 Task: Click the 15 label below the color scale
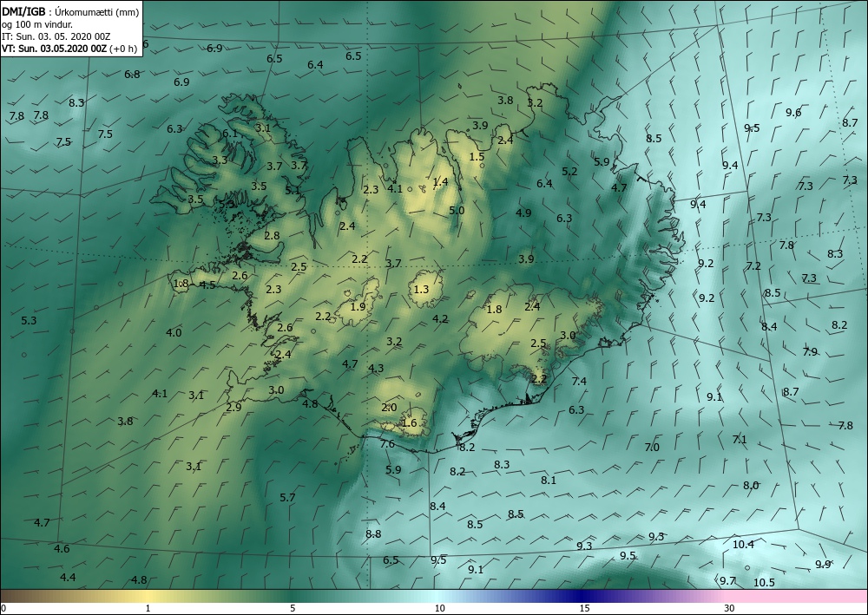pyautogui.click(x=584, y=608)
